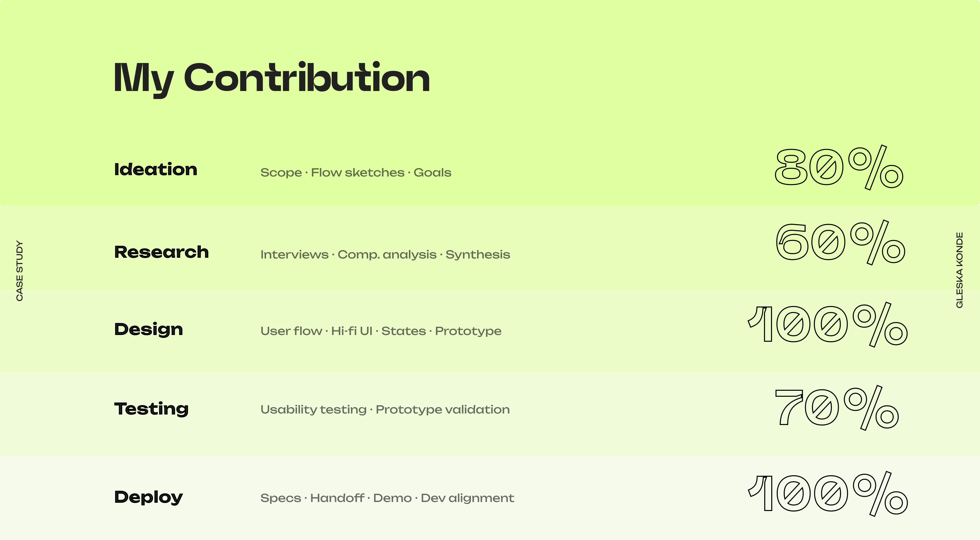Click "Flow sketches" in Ideation description
This screenshot has width=980, height=540.
pos(357,173)
